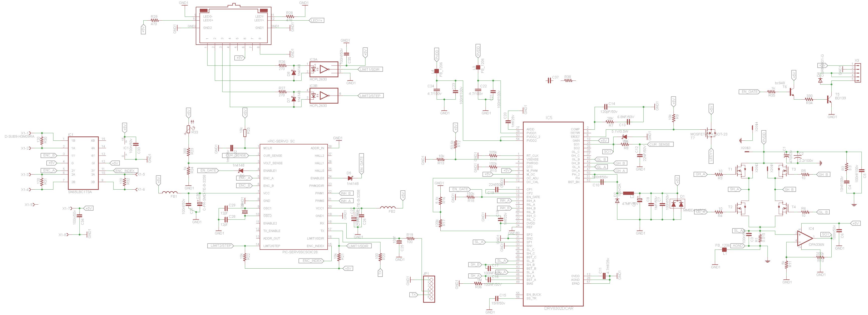
Task: Click the PIC-SERVO SC controller body
Action: click(x=293, y=197)
